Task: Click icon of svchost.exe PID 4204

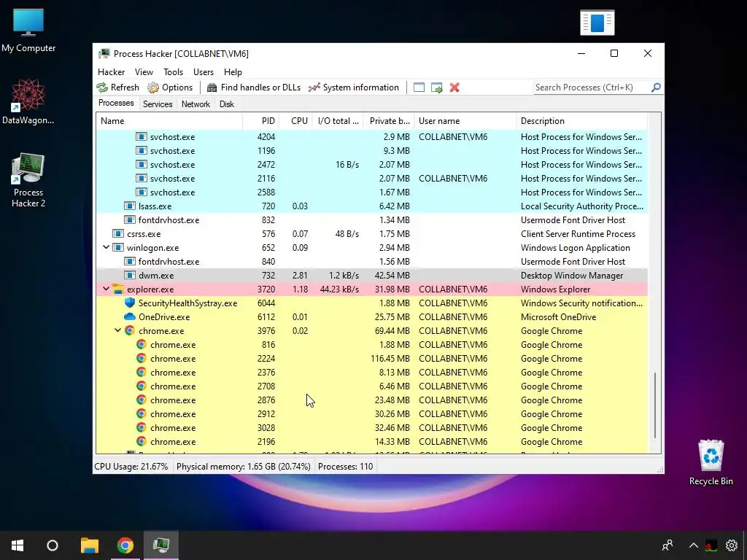Action: tap(142, 136)
